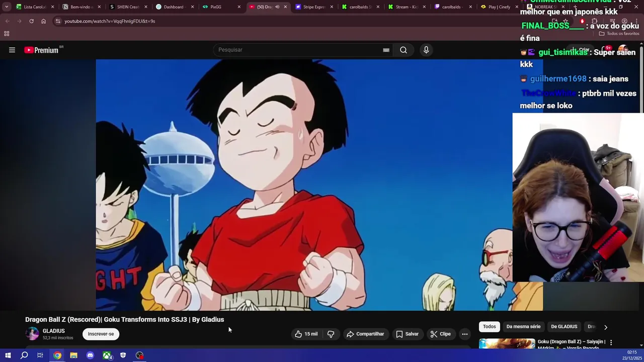The width and height of the screenshot is (644, 362).
Task: Open Task View on the taskbar
Action: tap(40, 355)
